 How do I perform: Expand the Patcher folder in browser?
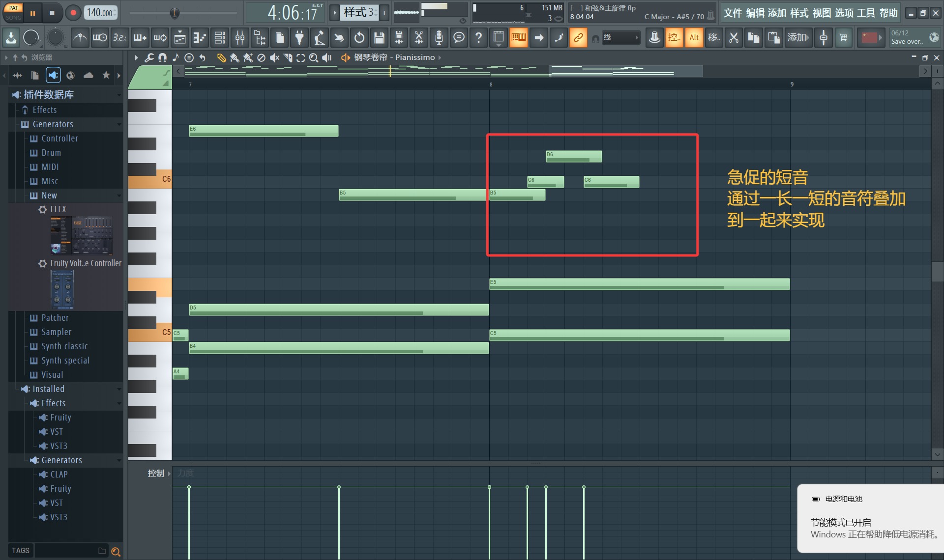point(55,318)
